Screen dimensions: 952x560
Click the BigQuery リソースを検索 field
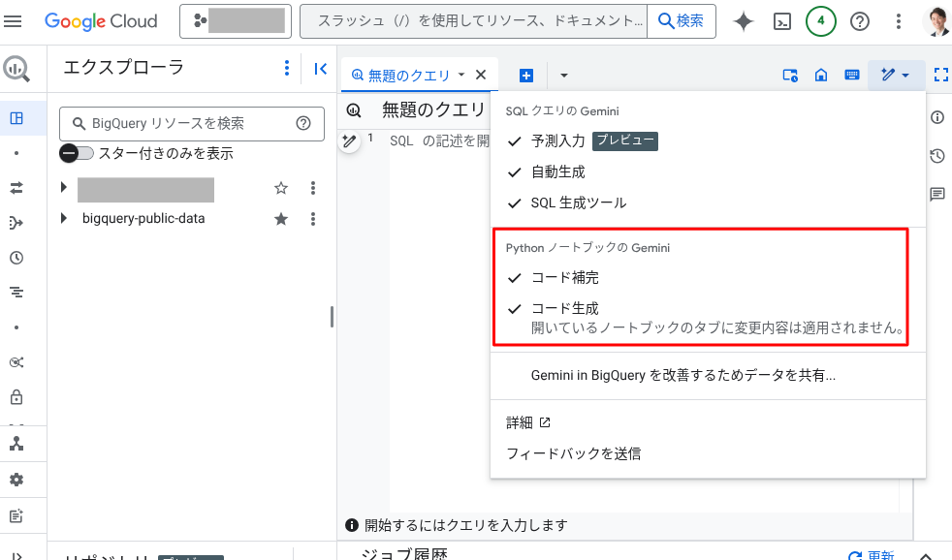[192, 124]
